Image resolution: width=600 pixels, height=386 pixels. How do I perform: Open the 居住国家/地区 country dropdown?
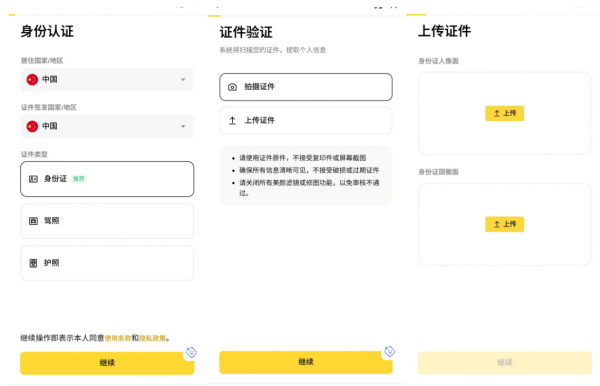pyautogui.click(x=107, y=80)
